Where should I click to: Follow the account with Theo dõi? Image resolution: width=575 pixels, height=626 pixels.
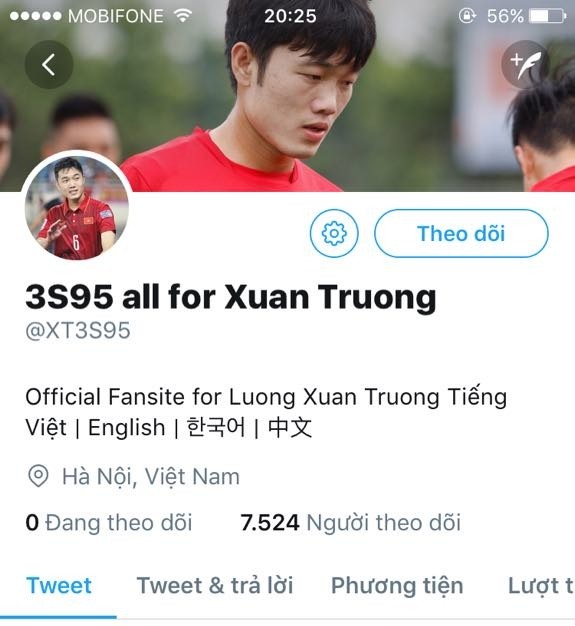[x=461, y=233]
